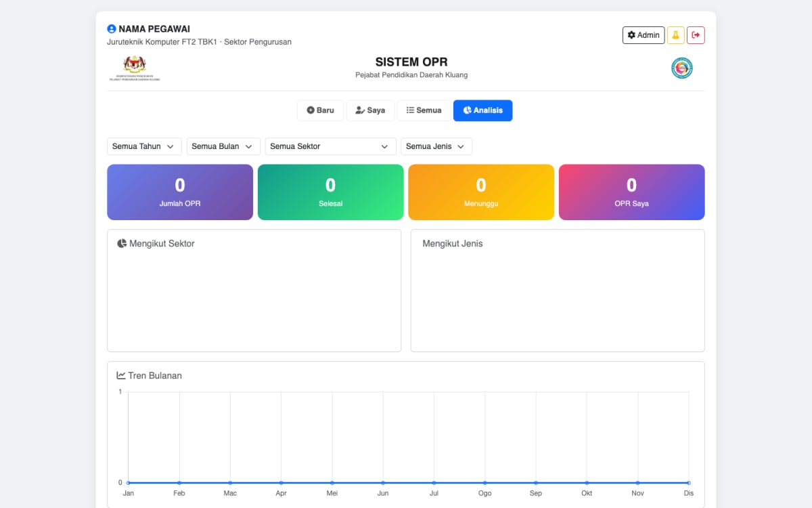
Task: Click the pie chart icon beside Mengikut Sektor
Action: tap(122, 243)
